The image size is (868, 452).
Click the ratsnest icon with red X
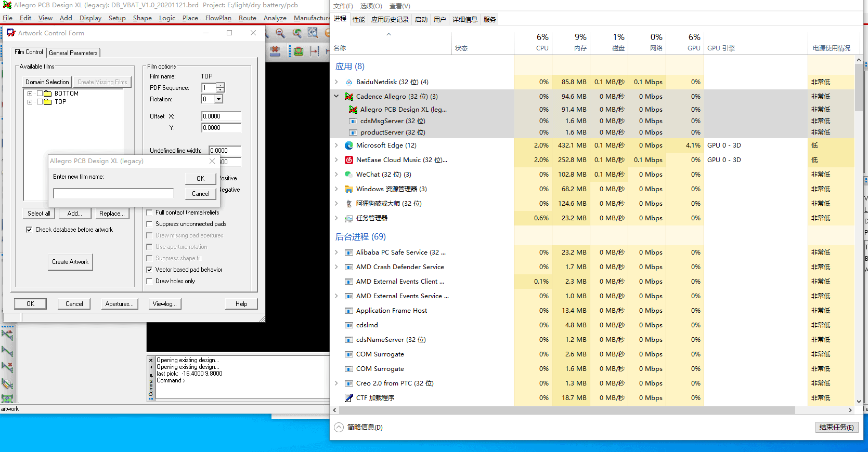(x=7, y=367)
